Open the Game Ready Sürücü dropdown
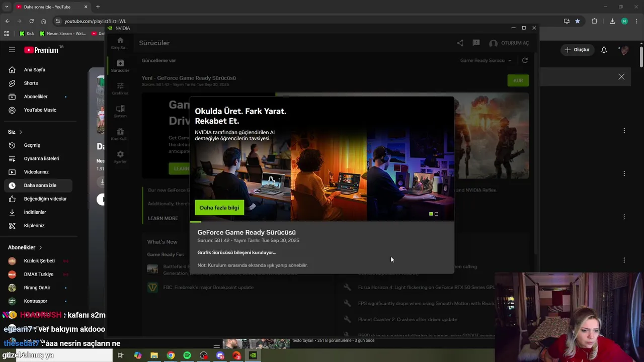The height and width of the screenshot is (362, 644). (486, 60)
